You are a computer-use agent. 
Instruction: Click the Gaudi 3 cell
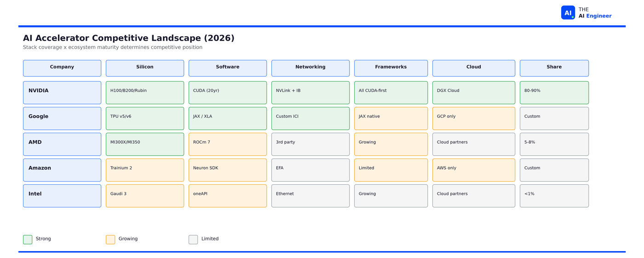click(x=145, y=196)
